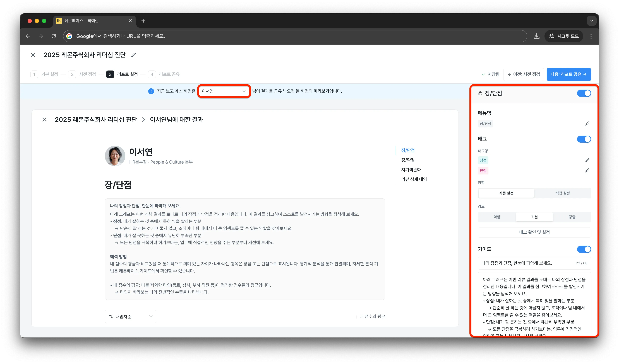Toggle the 장/단점 section switch off

tap(584, 93)
